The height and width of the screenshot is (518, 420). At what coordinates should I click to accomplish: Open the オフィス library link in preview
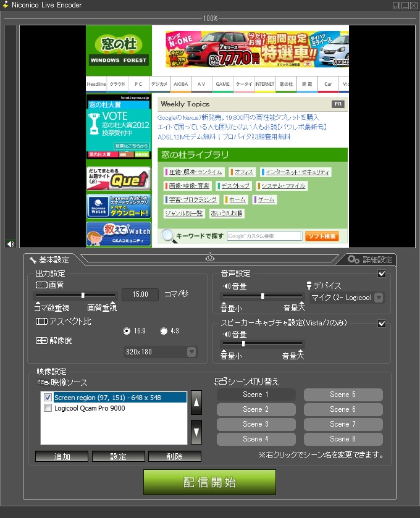click(243, 172)
